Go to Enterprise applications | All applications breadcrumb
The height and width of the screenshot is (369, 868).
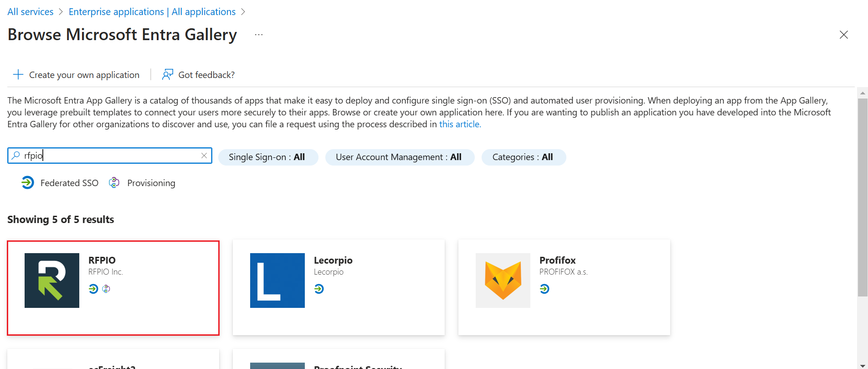click(152, 12)
